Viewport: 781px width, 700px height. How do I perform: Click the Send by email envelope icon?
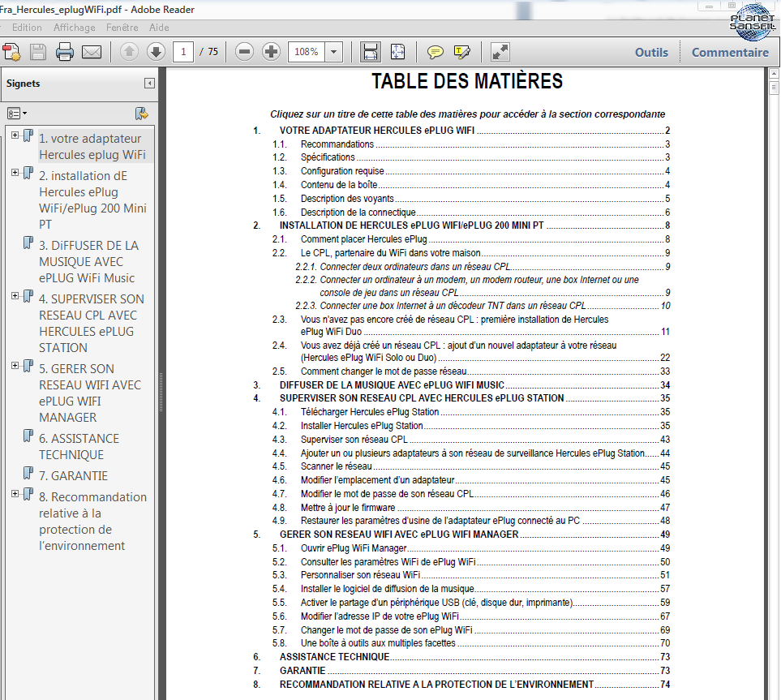pyautogui.click(x=92, y=53)
